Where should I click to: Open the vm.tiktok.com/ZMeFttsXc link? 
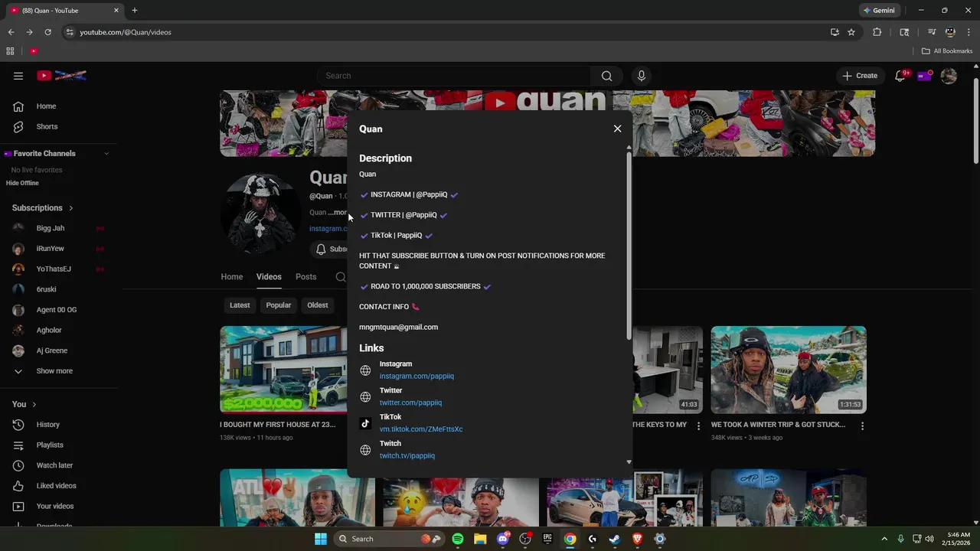point(421,429)
